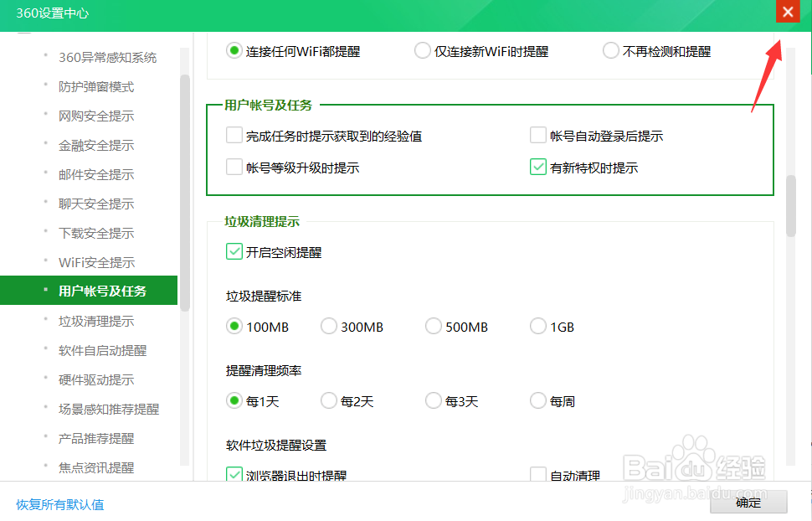Set cleanup reminder frequency to 每3天
This screenshot has height=521, width=812.
pyautogui.click(x=434, y=400)
